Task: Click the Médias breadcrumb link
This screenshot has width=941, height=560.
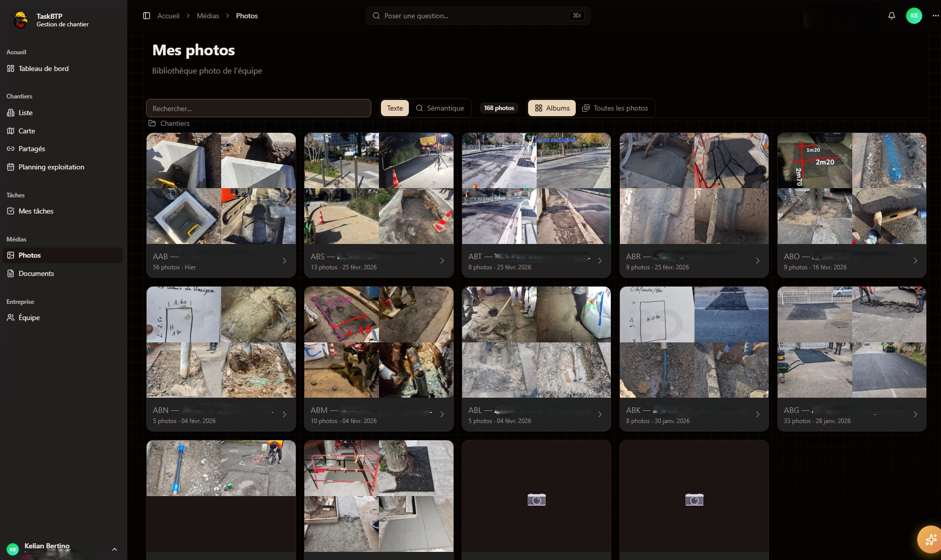Action: (207, 16)
